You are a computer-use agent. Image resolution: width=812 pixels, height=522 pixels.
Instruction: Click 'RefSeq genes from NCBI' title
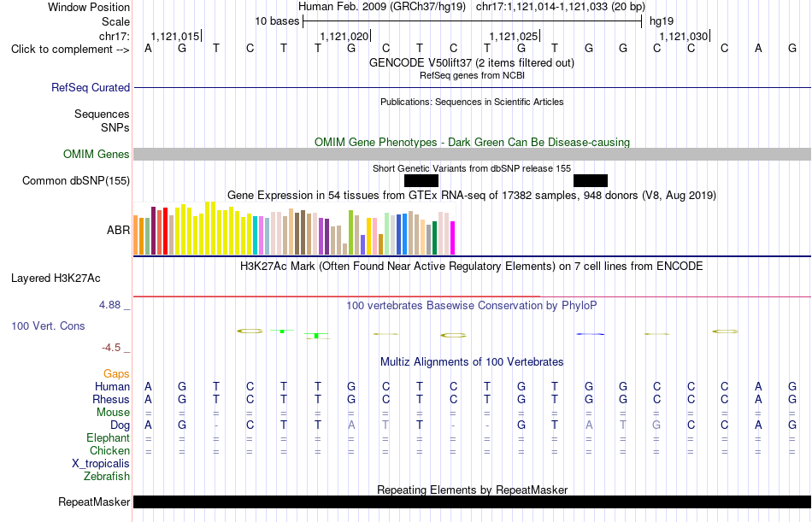(473, 75)
